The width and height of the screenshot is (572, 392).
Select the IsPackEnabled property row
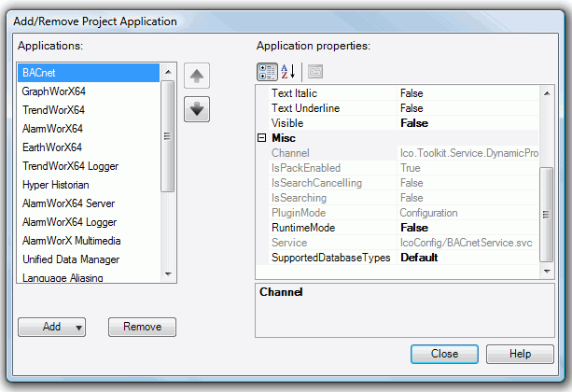pos(404,168)
